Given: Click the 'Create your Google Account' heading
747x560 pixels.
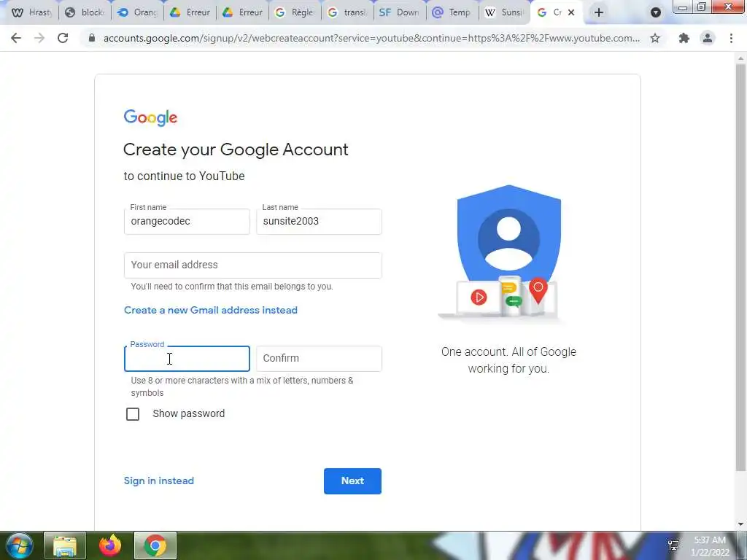Looking at the screenshot, I should pyautogui.click(x=236, y=149).
